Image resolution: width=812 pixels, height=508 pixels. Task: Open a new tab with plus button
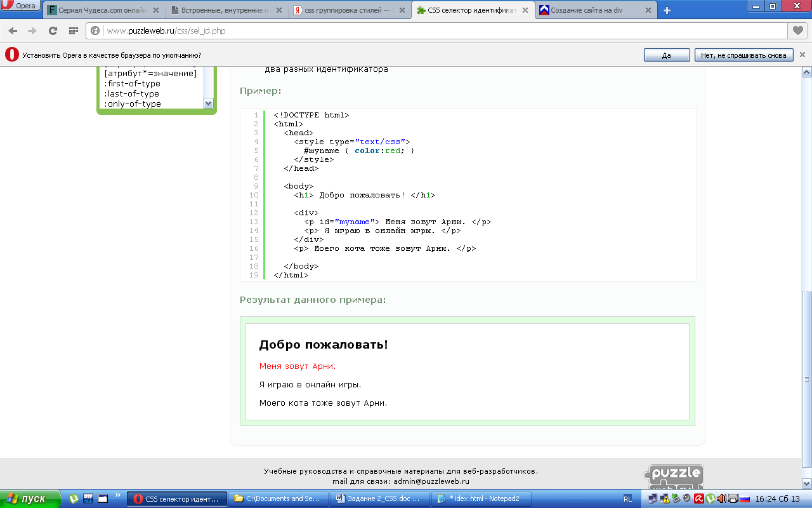pyautogui.click(x=667, y=10)
